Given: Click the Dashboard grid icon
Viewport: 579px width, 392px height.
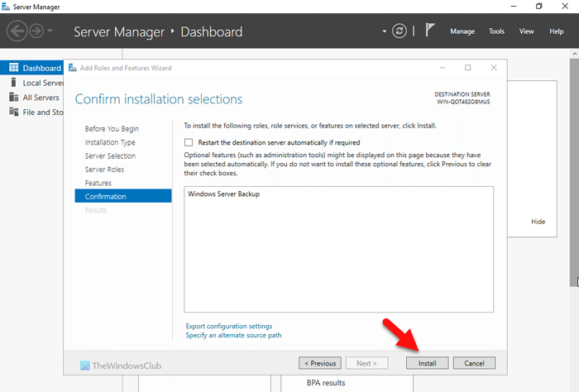Looking at the screenshot, I should pos(14,68).
